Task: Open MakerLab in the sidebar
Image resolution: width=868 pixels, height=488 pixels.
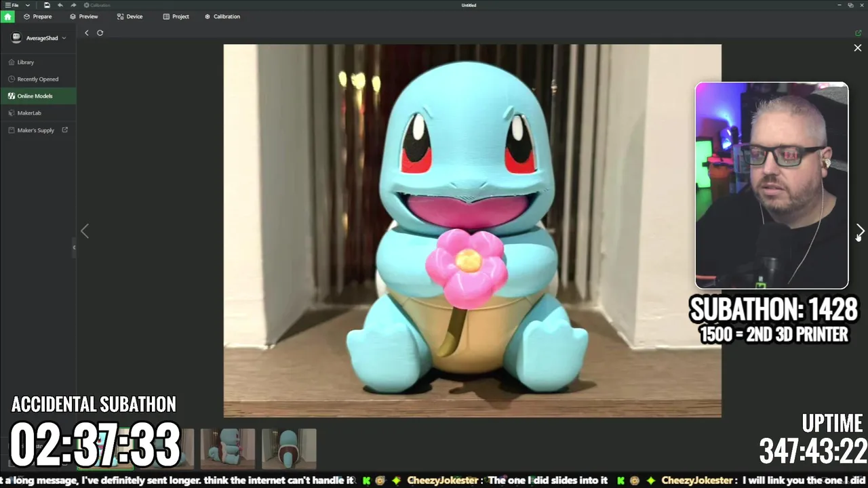Action: point(38,113)
